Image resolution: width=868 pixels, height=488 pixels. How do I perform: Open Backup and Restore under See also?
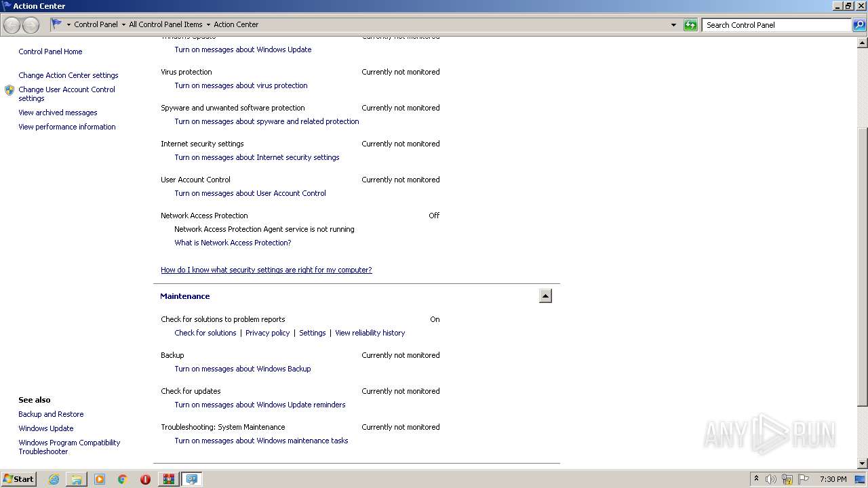51,414
